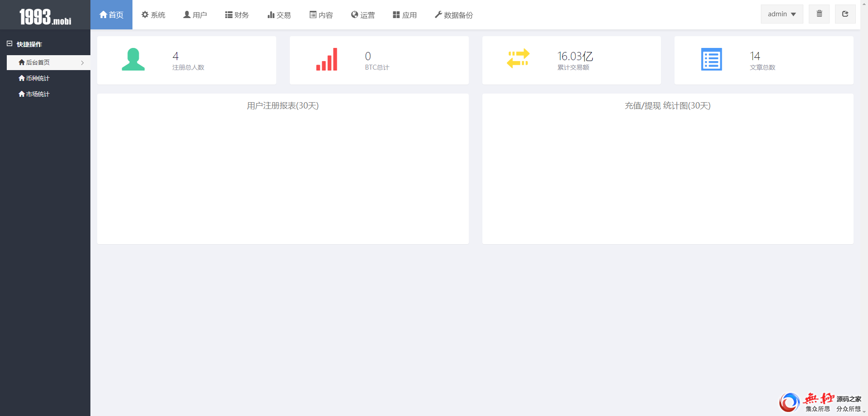Click the 注册总人数 label
Screen dimensions: 868x416
click(188, 67)
